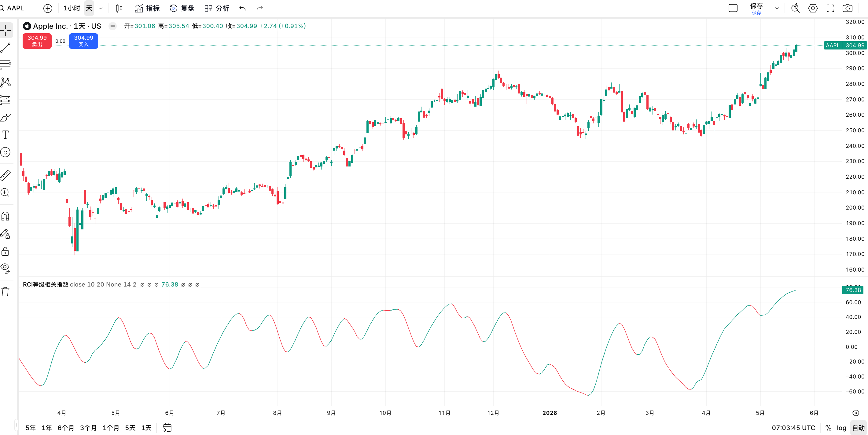Image resolution: width=868 pixels, height=435 pixels.
Task: Toggle 自动 auto scale
Action: tap(858, 428)
